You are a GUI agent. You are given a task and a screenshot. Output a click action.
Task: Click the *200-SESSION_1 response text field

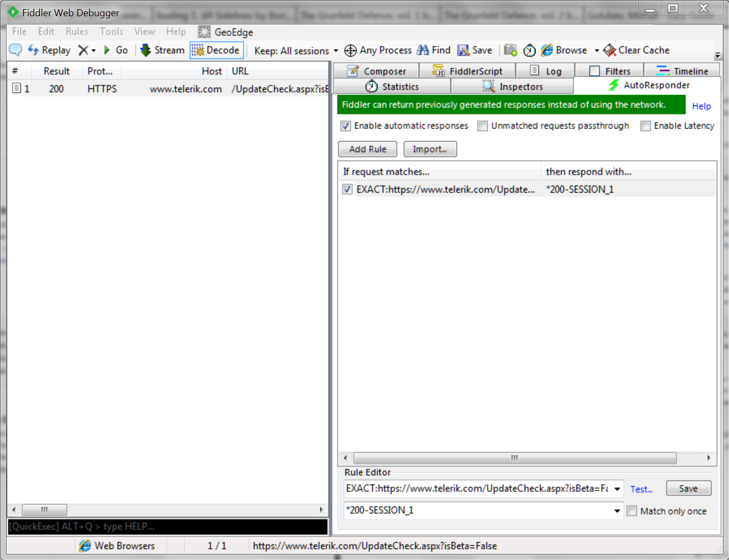point(478,511)
